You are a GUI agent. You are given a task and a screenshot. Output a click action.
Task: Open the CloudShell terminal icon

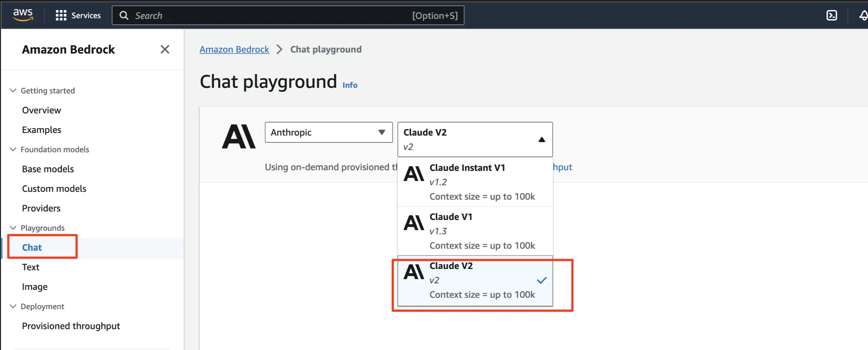pos(832,15)
